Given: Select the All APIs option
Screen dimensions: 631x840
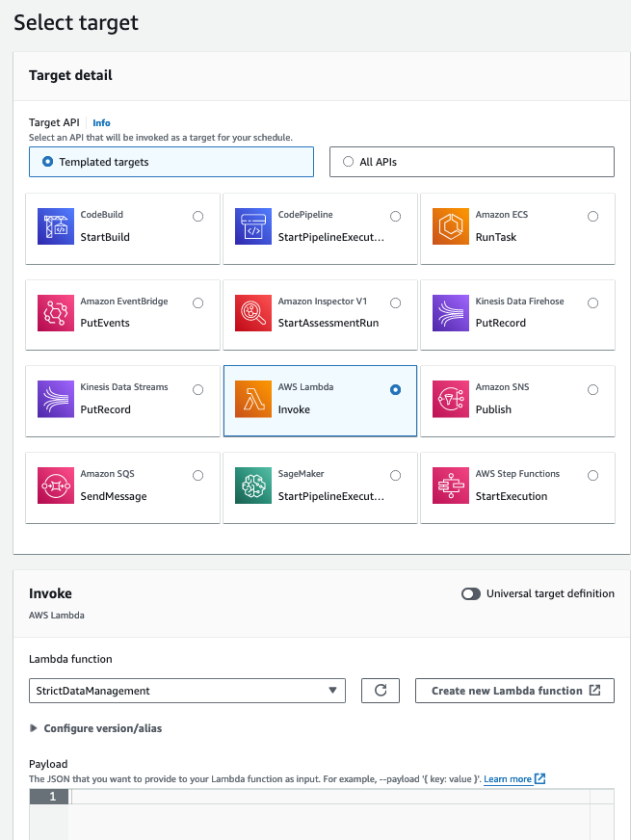Looking at the screenshot, I should click(x=472, y=162).
